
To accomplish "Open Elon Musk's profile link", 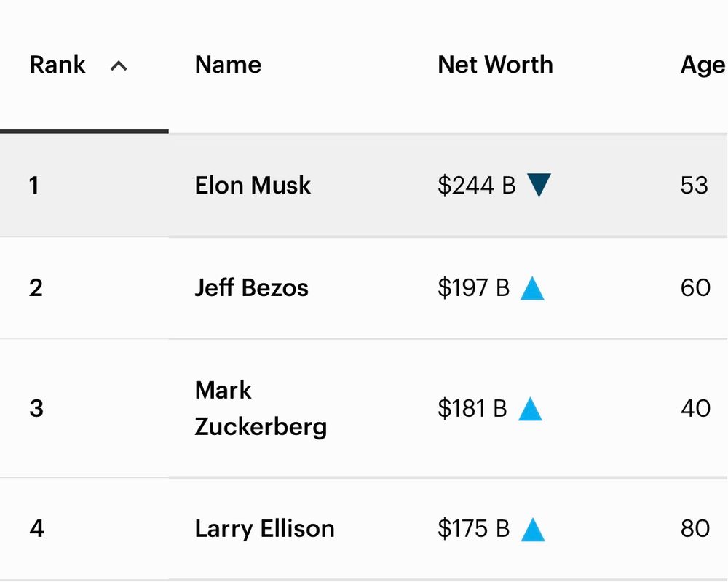I will 253,185.
